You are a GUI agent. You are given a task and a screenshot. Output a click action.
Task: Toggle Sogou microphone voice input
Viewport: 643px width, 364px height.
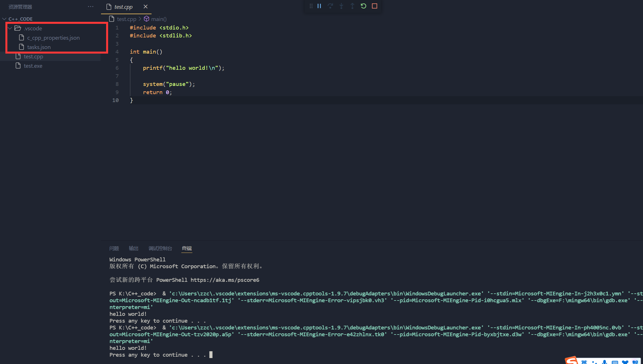[604, 362]
